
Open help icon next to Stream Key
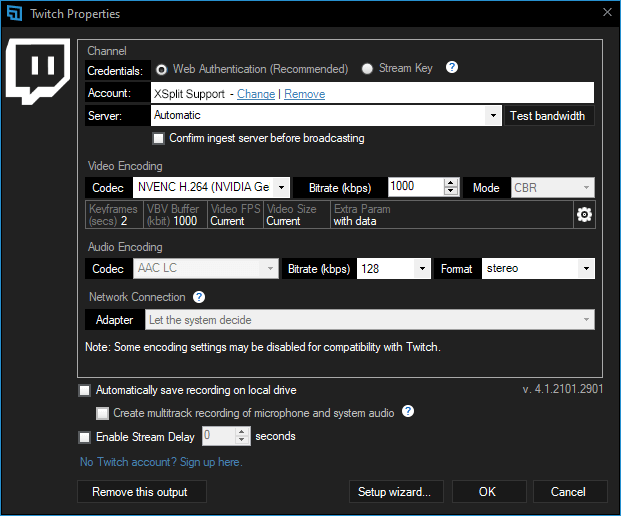pos(451,67)
